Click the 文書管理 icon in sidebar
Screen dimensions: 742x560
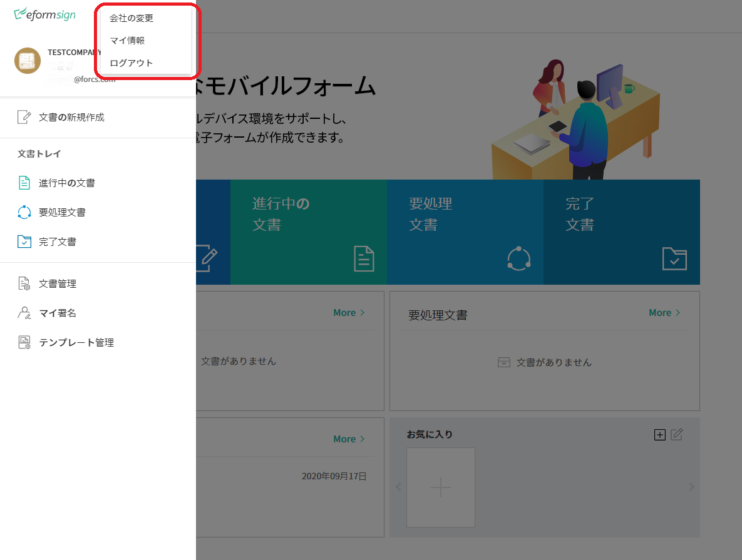pyautogui.click(x=24, y=283)
